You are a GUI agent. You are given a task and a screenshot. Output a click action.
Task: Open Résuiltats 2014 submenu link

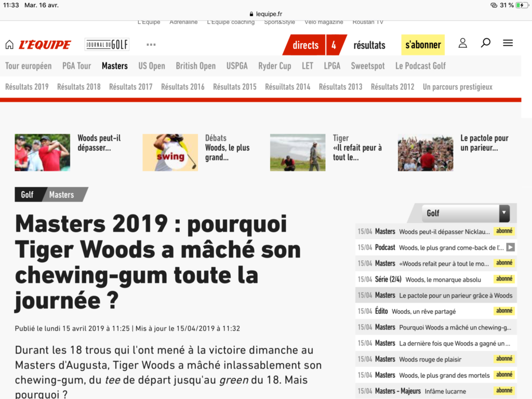pos(288,87)
